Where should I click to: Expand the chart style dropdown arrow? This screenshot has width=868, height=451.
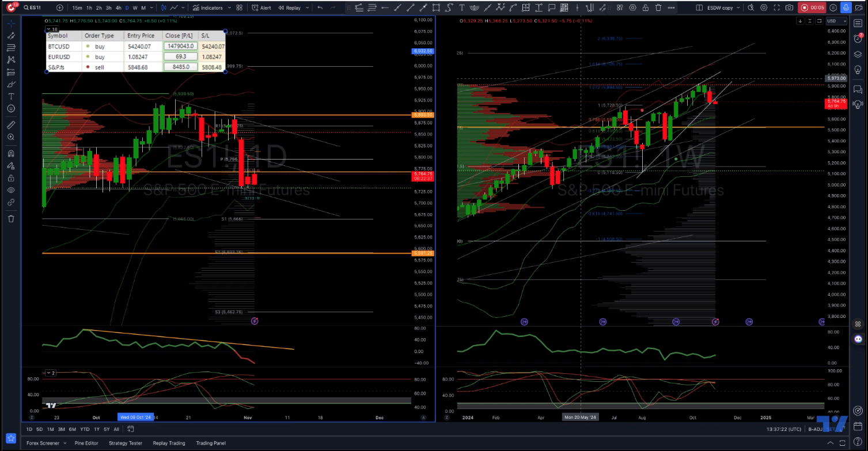tap(182, 7)
